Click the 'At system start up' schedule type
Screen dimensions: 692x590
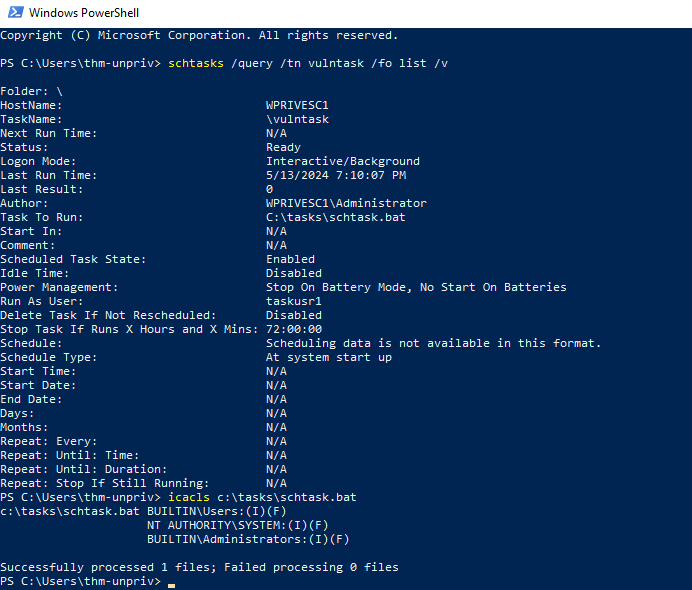click(329, 357)
